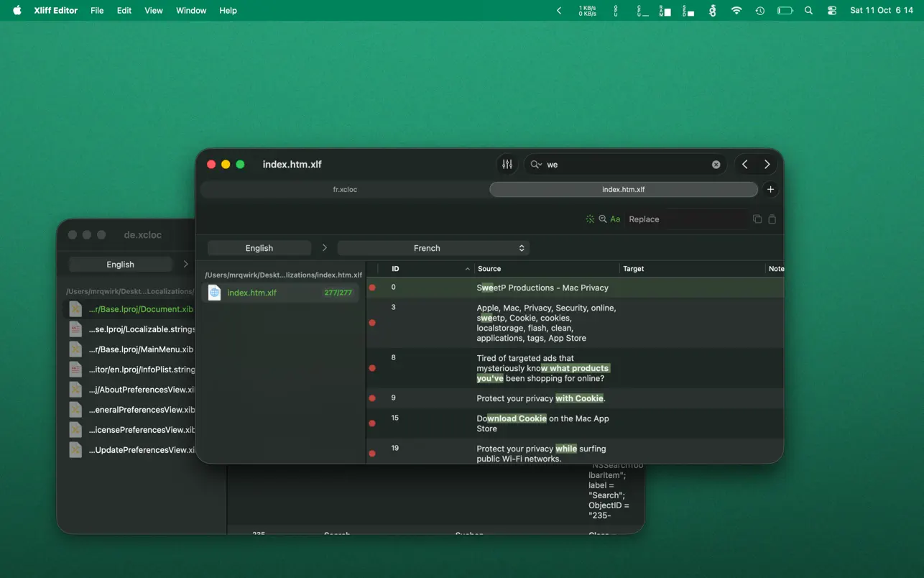Select the index.htm.xlf document icon

click(x=213, y=292)
